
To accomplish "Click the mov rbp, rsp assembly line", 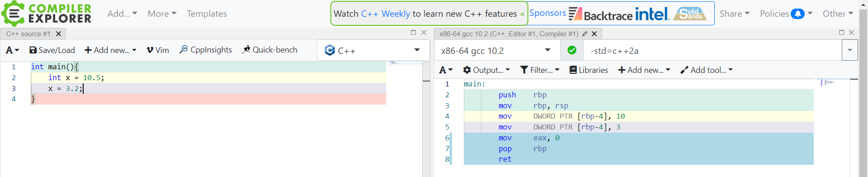I will pos(638,105).
